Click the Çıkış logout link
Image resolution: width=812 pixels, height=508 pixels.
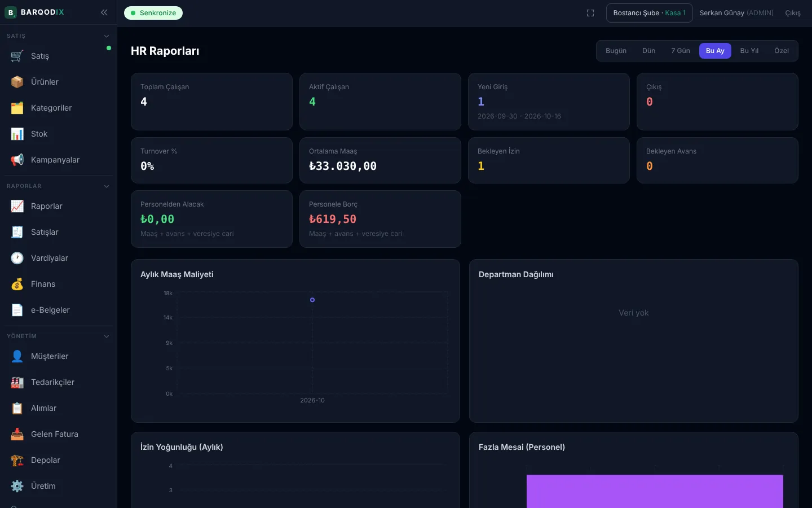click(793, 13)
